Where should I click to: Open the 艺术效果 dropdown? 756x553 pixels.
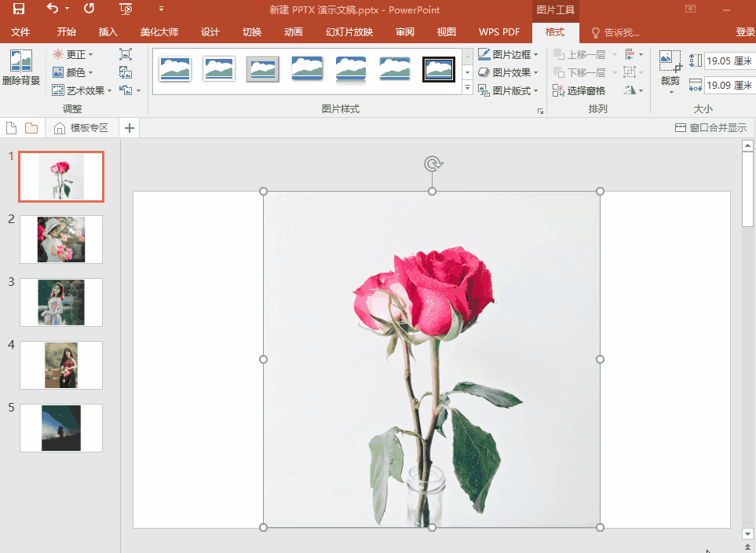[82, 90]
